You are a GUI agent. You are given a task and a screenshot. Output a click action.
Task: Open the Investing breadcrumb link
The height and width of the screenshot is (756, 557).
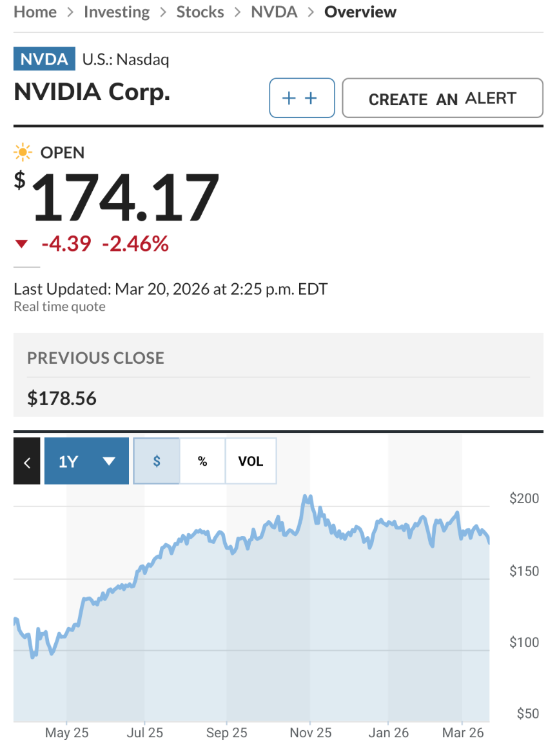click(x=117, y=12)
